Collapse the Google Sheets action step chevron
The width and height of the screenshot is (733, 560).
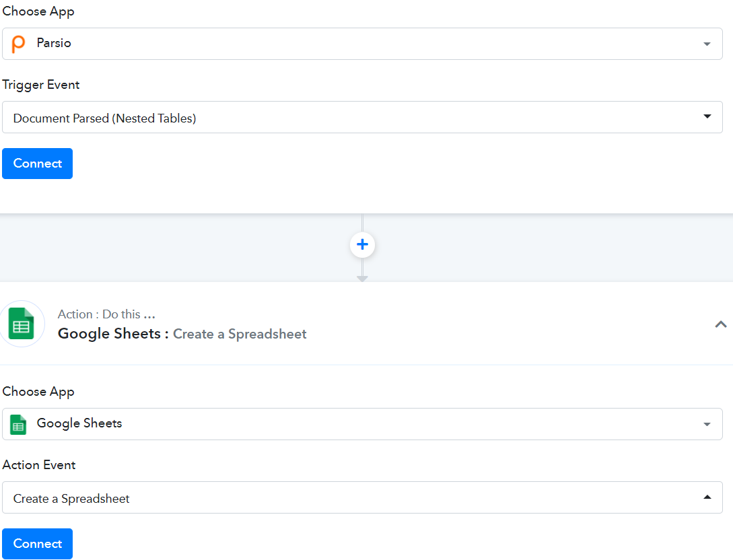point(720,324)
